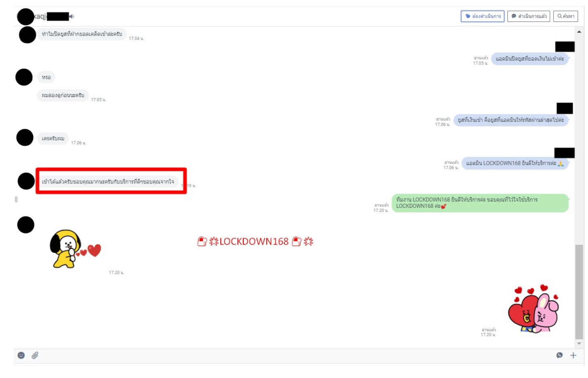This screenshot has height=378, width=588.
Task: Open the emoji sticker picker
Action: point(21,355)
